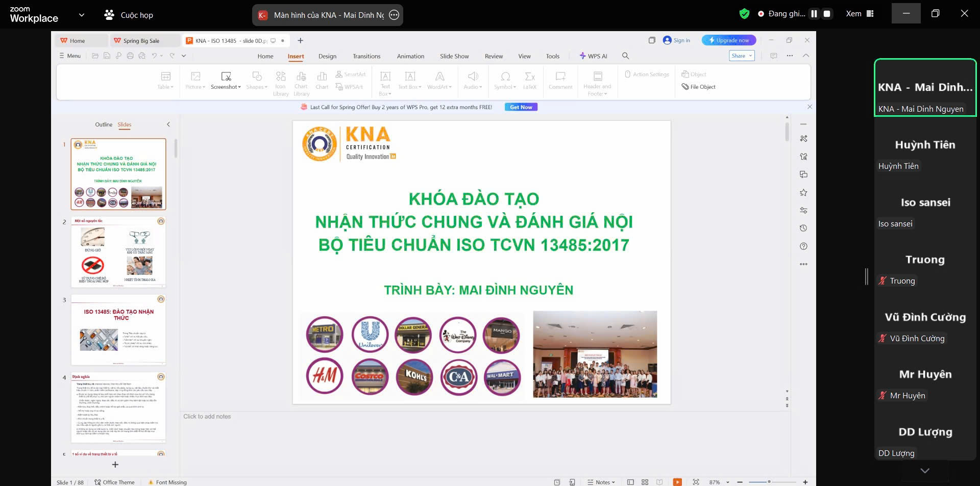The width and height of the screenshot is (980, 486).
Task: Toggle the Notes pane in status bar
Action: pos(601,482)
